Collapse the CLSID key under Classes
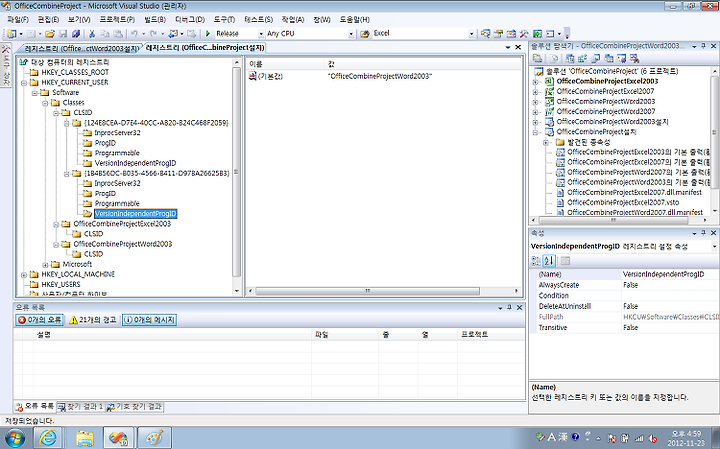This screenshot has width=720, height=449. click(56, 113)
